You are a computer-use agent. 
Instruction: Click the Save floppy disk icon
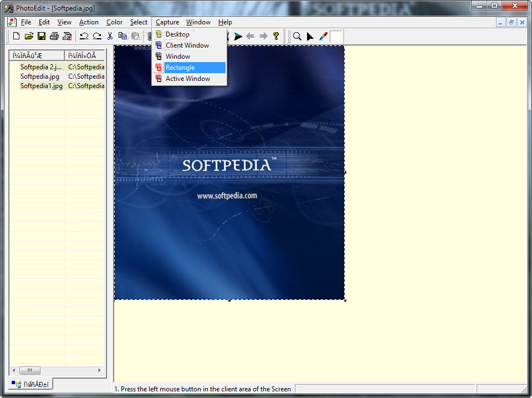(42, 36)
